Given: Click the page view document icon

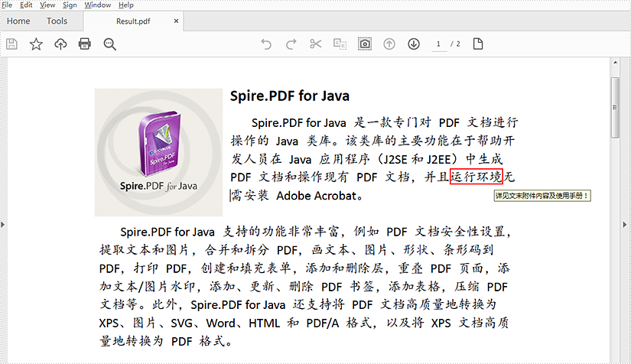Looking at the screenshot, I should (478, 44).
